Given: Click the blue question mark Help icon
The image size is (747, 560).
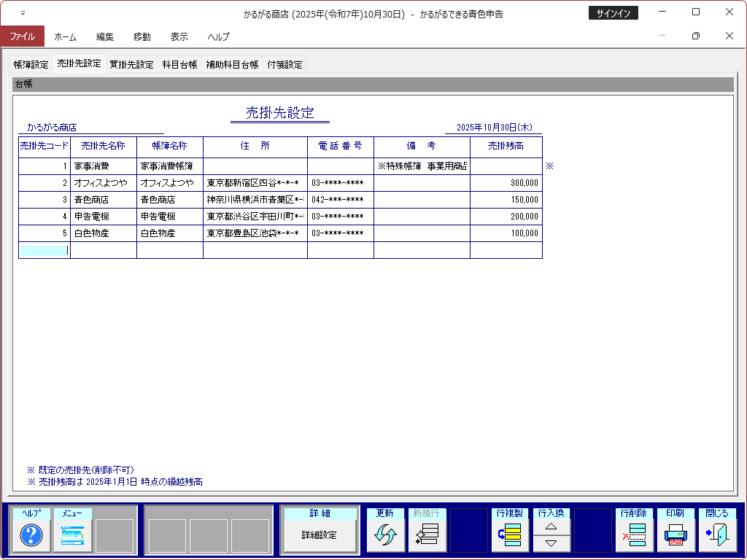Looking at the screenshot, I should click(31, 536).
